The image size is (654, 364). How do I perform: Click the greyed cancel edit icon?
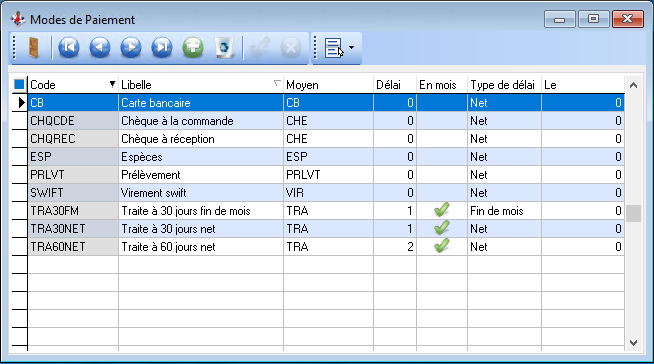[291, 47]
